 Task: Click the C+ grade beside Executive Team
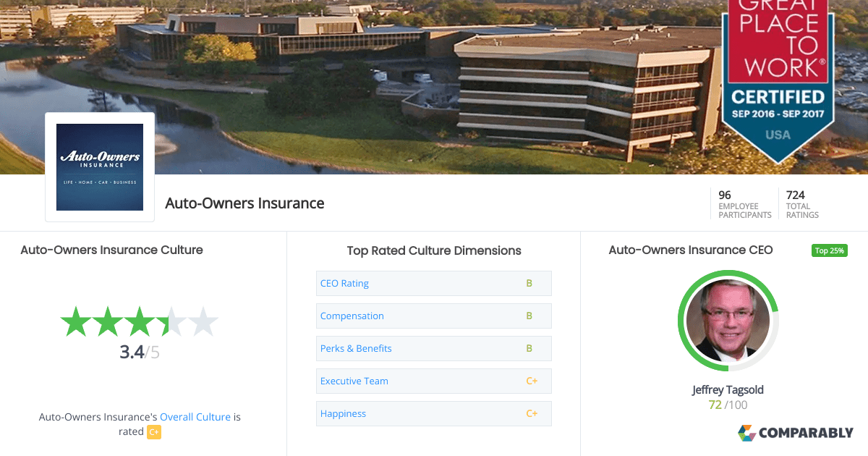532,381
